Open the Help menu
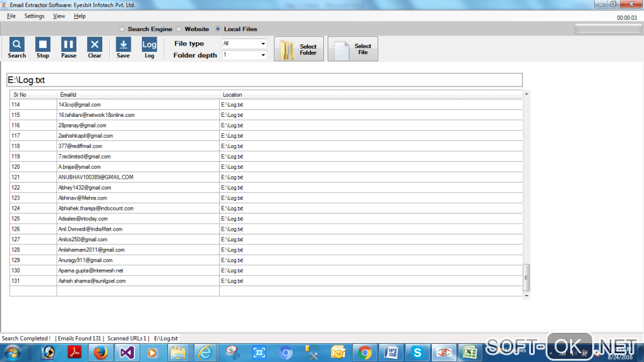 tap(80, 16)
